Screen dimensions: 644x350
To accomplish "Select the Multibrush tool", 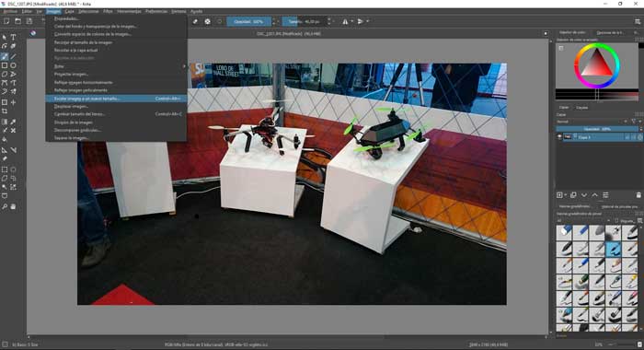I will (13, 91).
